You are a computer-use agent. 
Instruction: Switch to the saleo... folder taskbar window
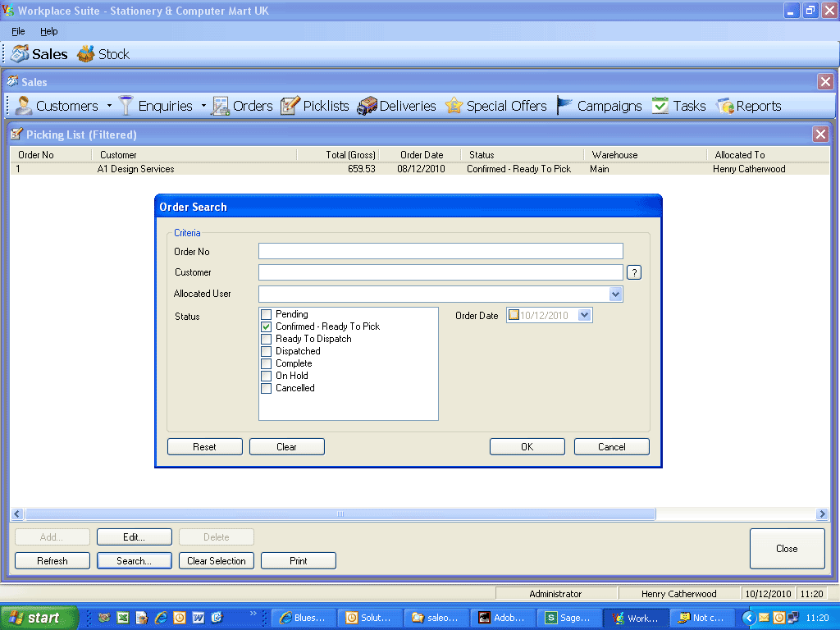point(436,618)
